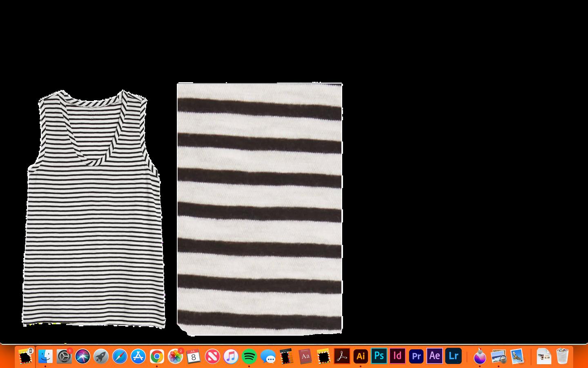Switch to Google Chrome in the Dock
Image resolution: width=588 pixels, height=368 pixels.
(x=157, y=356)
